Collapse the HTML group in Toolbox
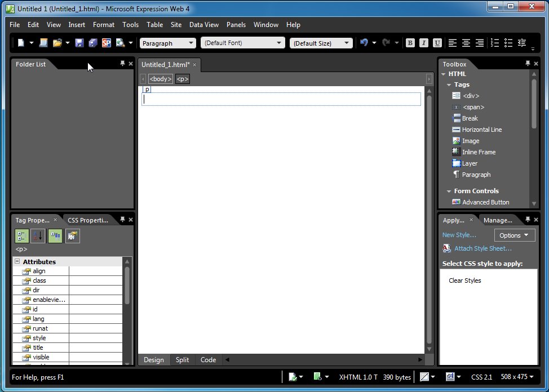The width and height of the screenshot is (549, 392). 443,74
